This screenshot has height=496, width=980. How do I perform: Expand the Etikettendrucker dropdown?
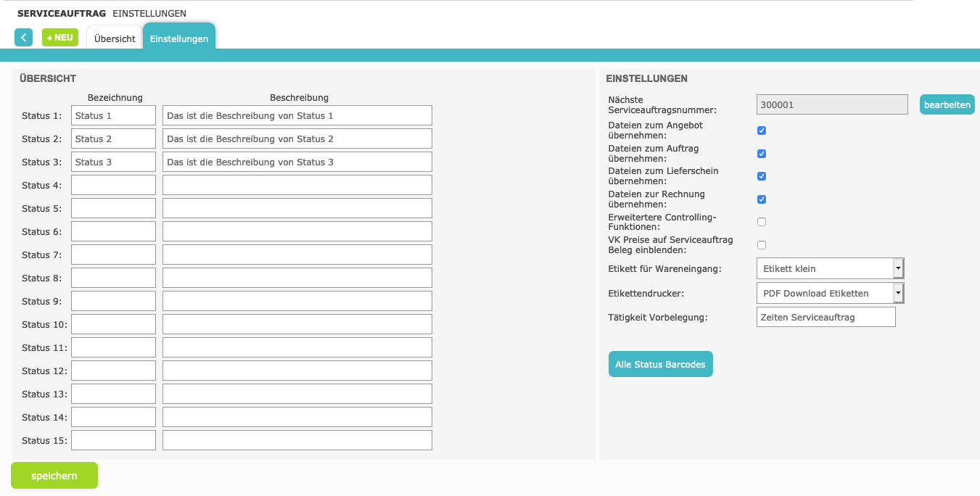click(830, 293)
